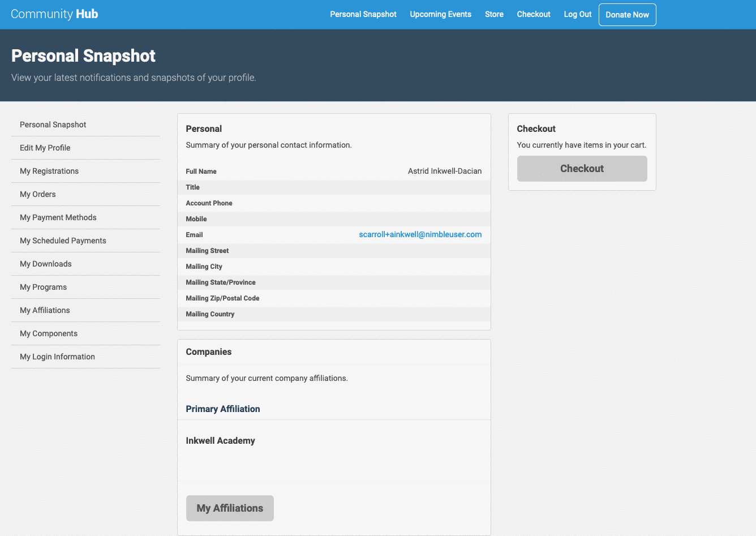
Task: Open My Login Information
Action: (x=57, y=357)
